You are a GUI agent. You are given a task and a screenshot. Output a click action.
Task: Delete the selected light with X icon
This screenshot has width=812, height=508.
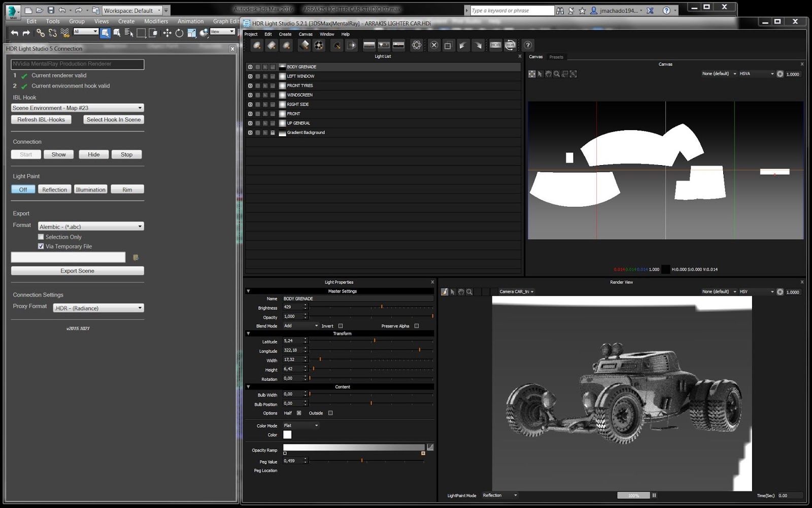coord(434,45)
